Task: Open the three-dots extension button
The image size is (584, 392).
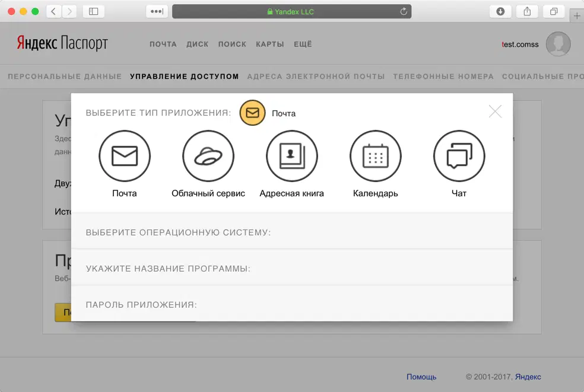Action: [157, 11]
